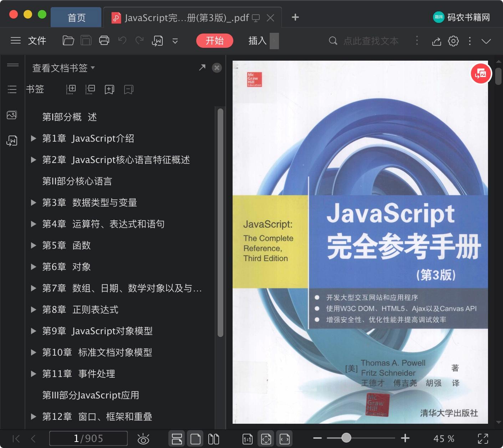Image resolution: width=503 pixels, height=448 pixels.
Task: Collapse the ribbon with the chevron
Action: coord(486,41)
